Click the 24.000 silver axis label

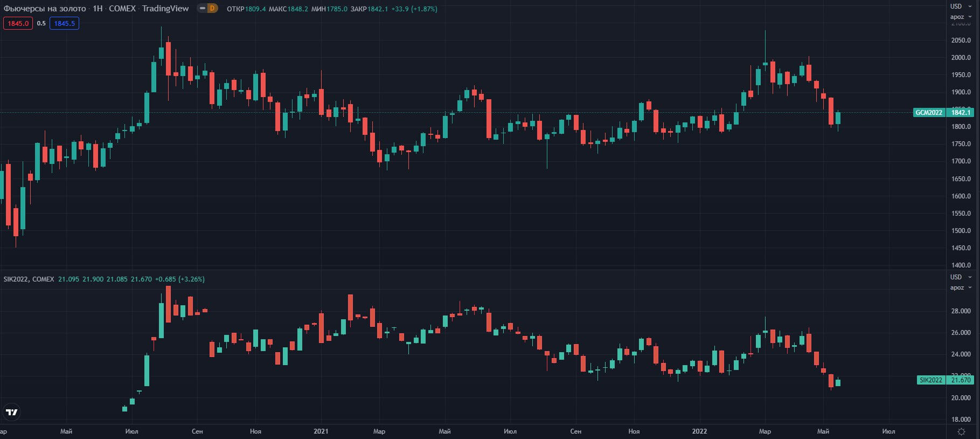tap(961, 354)
